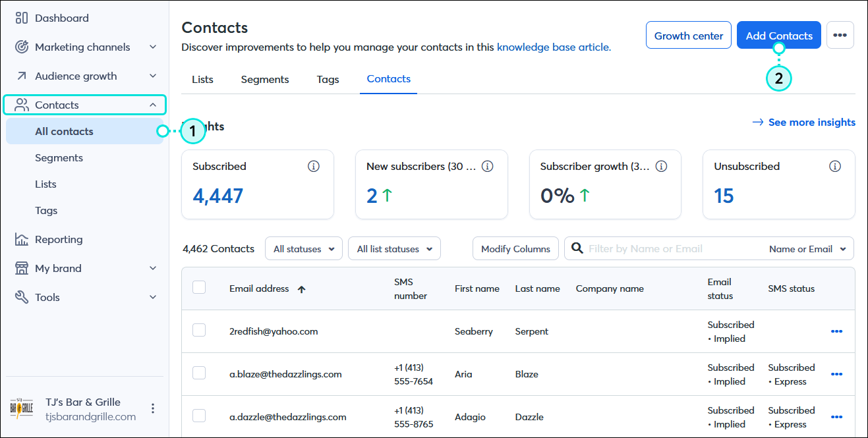The height and width of the screenshot is (438, 868).
Task: Show info for New subscribers card
Action: pos(488,167)
